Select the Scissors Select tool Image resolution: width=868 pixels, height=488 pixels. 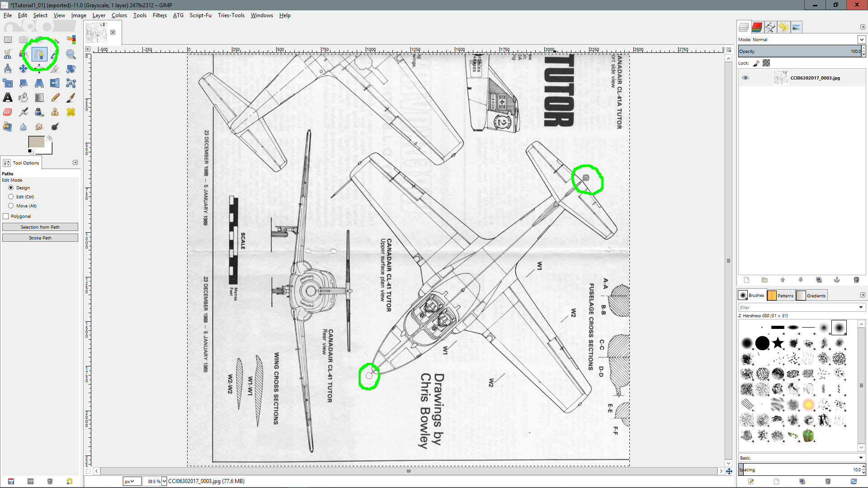(x=8, y=54)
